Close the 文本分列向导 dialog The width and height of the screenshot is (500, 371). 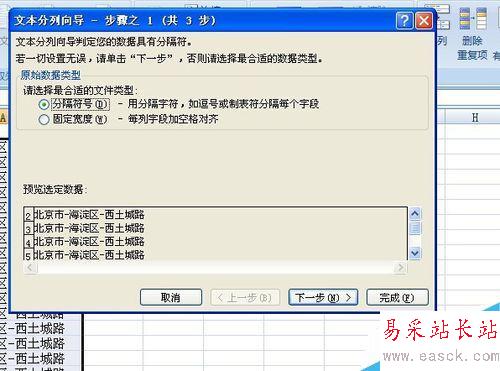[x=424, y=21]
